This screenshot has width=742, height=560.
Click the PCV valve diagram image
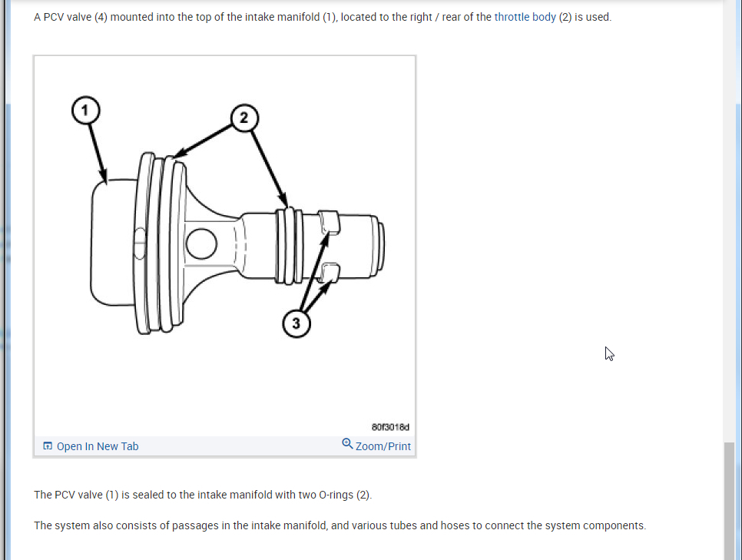[225, 246]
